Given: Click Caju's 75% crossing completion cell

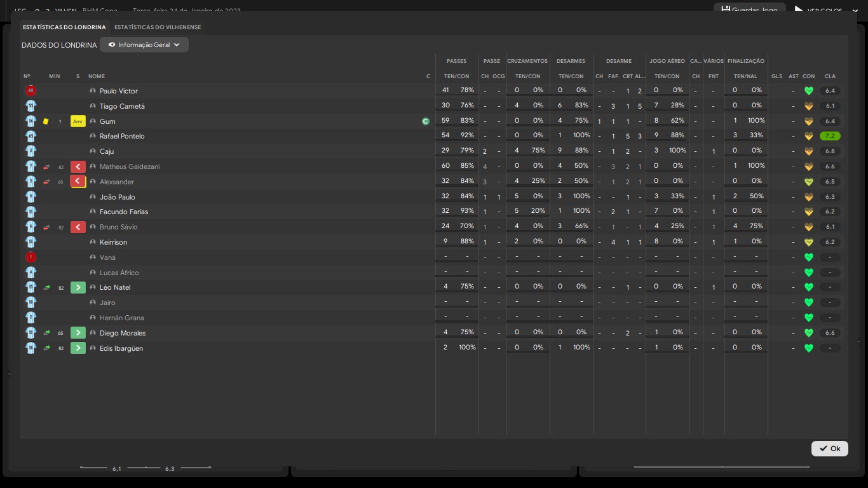Looking at the screenshot, I should point(538,151).
